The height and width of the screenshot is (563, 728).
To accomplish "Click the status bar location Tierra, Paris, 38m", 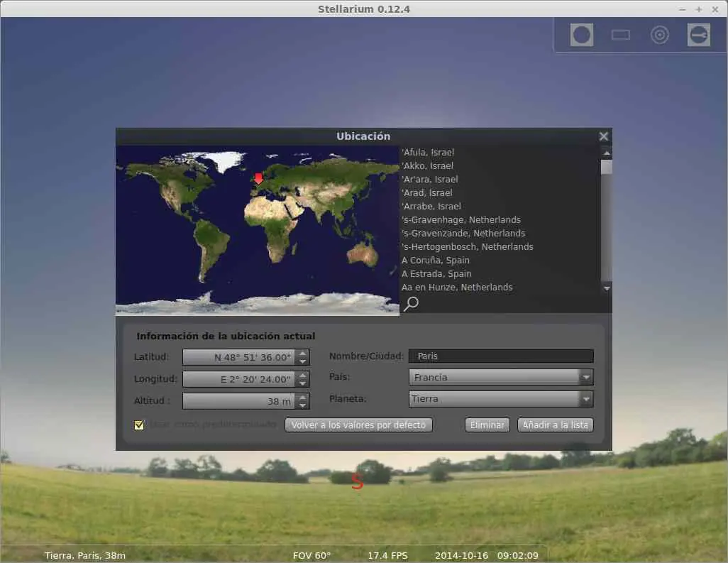I will (x=85, y=556).
